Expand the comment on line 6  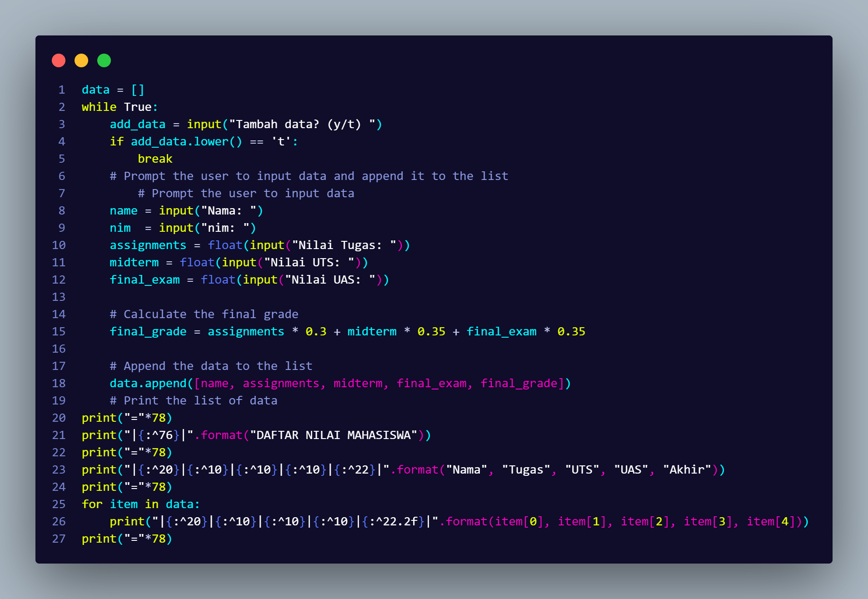tap(309, 176)
